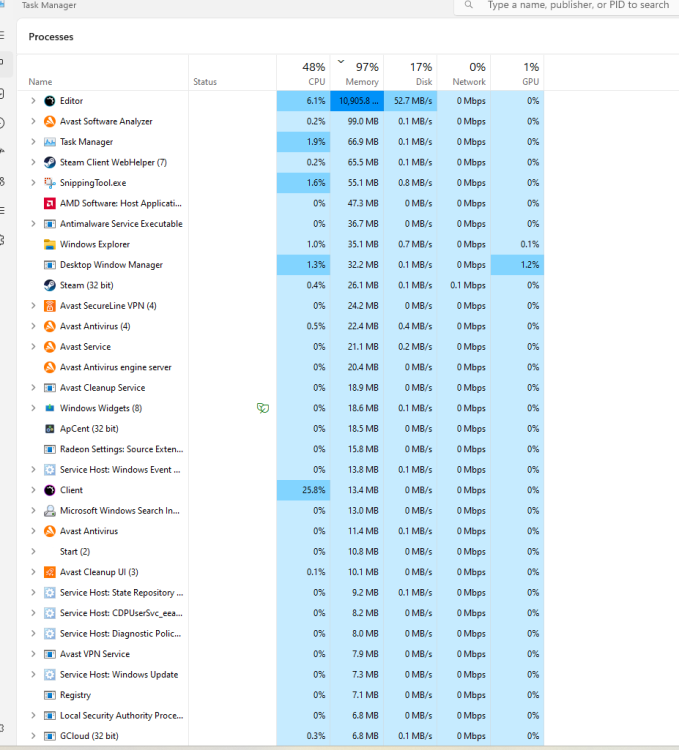The height and width of the screenshot is (750, 679).
Task: Expand the Local Security Authority Process group
Action: tap(33, 716)
